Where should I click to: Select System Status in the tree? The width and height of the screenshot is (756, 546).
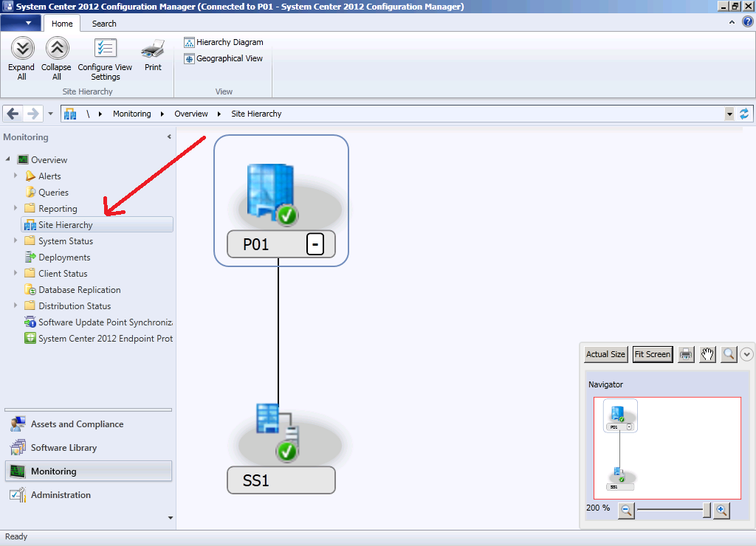[66, 241]
